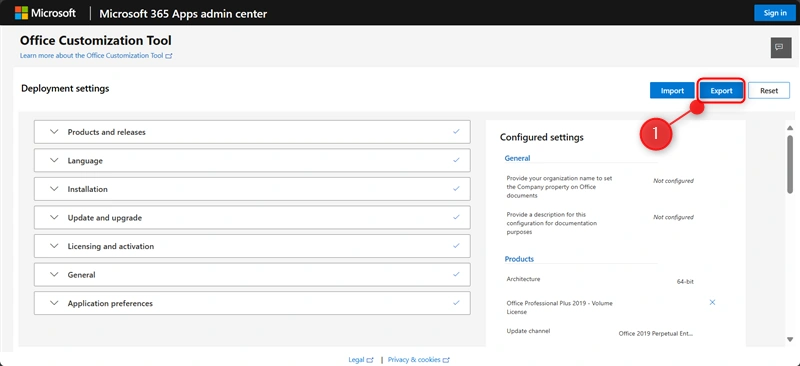Click the scrollbar up arrow

coord(790,128)
